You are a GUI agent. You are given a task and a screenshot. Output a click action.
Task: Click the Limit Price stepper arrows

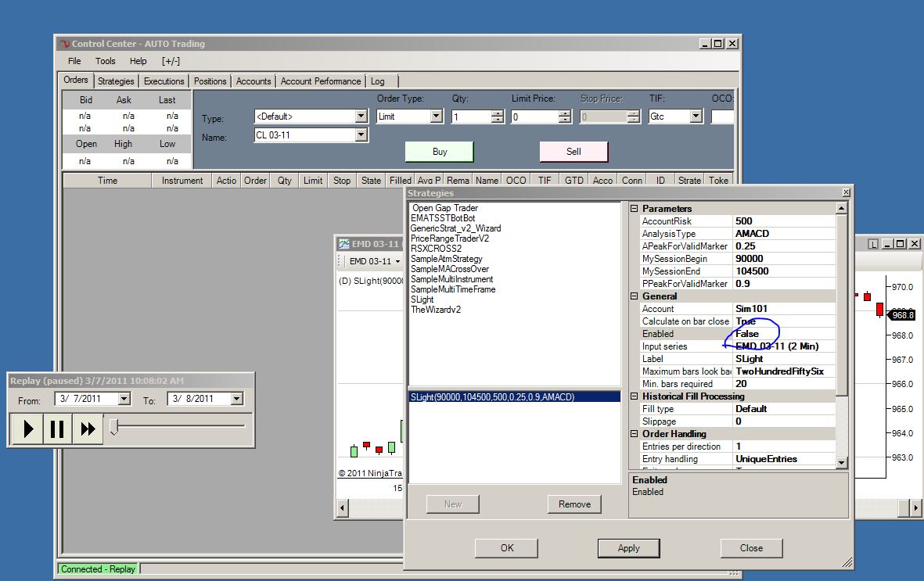[565, 117]
